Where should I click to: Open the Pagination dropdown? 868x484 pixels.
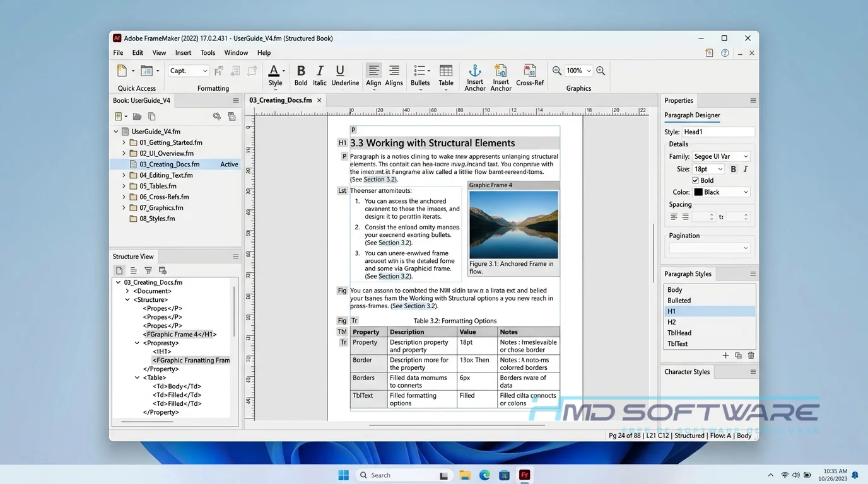(x=710, y=248)
